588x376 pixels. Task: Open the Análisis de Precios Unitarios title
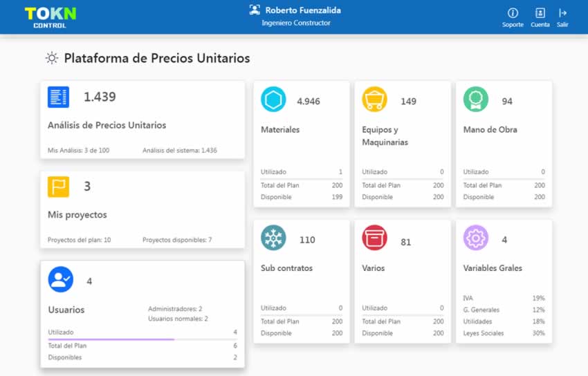(x=107, y=126)
